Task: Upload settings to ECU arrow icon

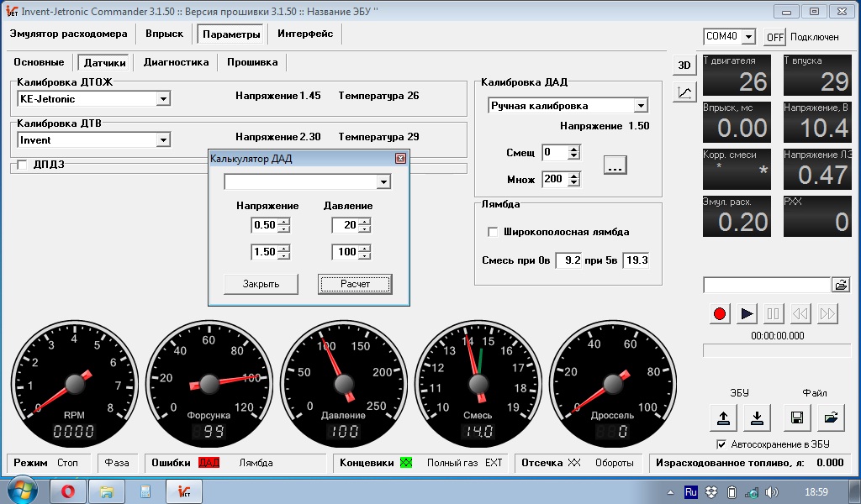Action: pyautogui.click(x=723, y=417)
